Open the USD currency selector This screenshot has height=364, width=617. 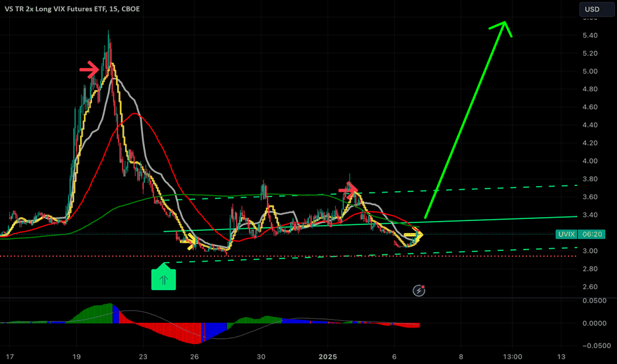tap(596, 9)
